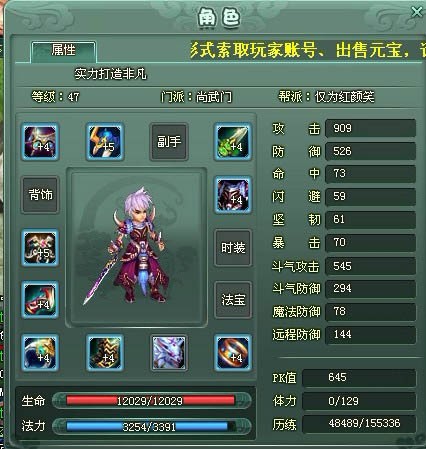Select the gold boots +4 equipment slot

(x=105, y=353)
